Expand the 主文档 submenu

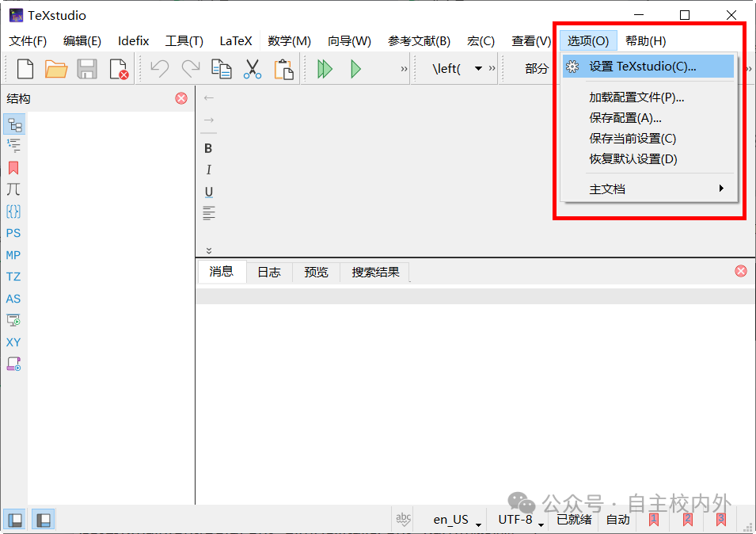(x=648, y=189)
